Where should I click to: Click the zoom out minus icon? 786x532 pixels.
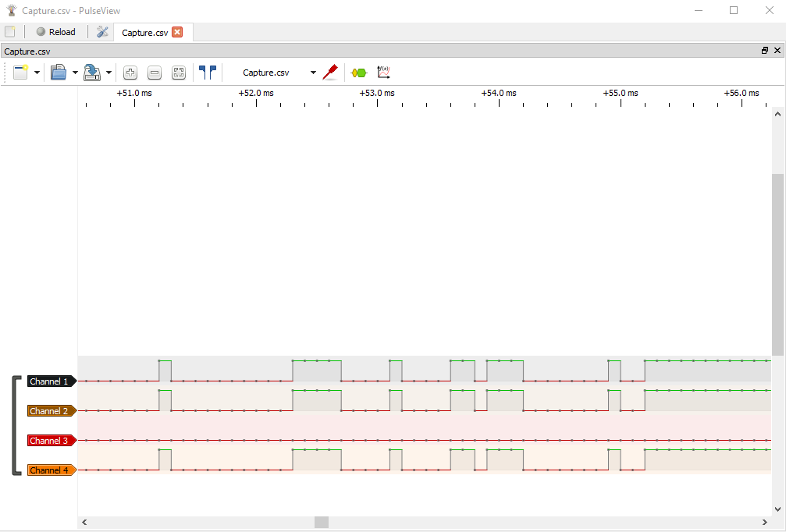click(x=155, y=73)
